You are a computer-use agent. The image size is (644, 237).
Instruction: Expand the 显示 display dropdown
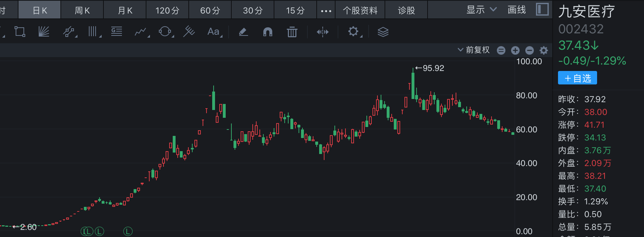pyautogui.click(x=481, y=10)
